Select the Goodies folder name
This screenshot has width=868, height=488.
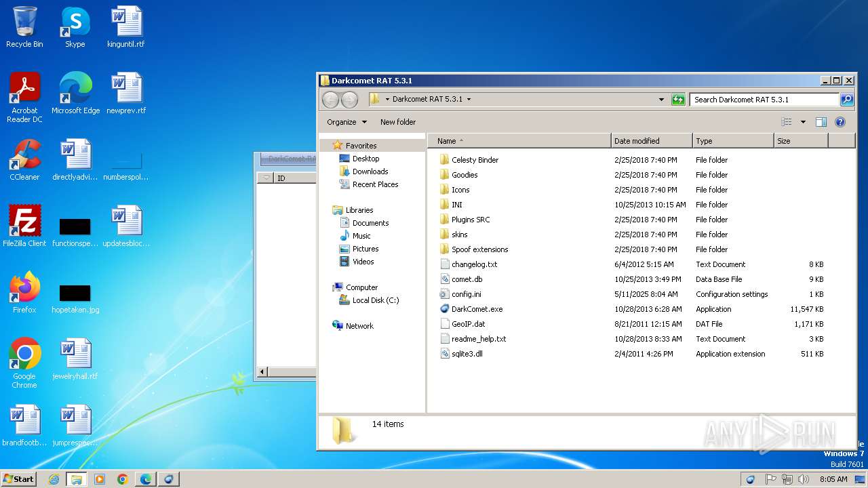(465, 175)
